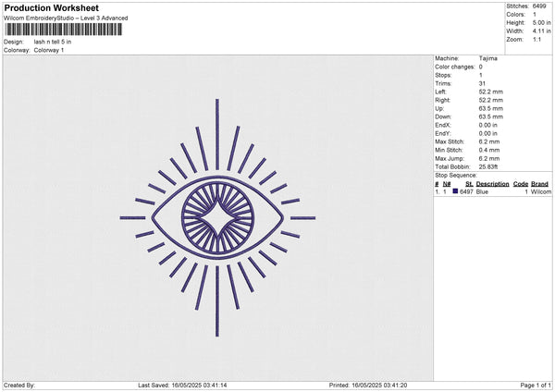Click 'Page 1 of 1' footer text
555x392 pixels.
coord(536,386)
